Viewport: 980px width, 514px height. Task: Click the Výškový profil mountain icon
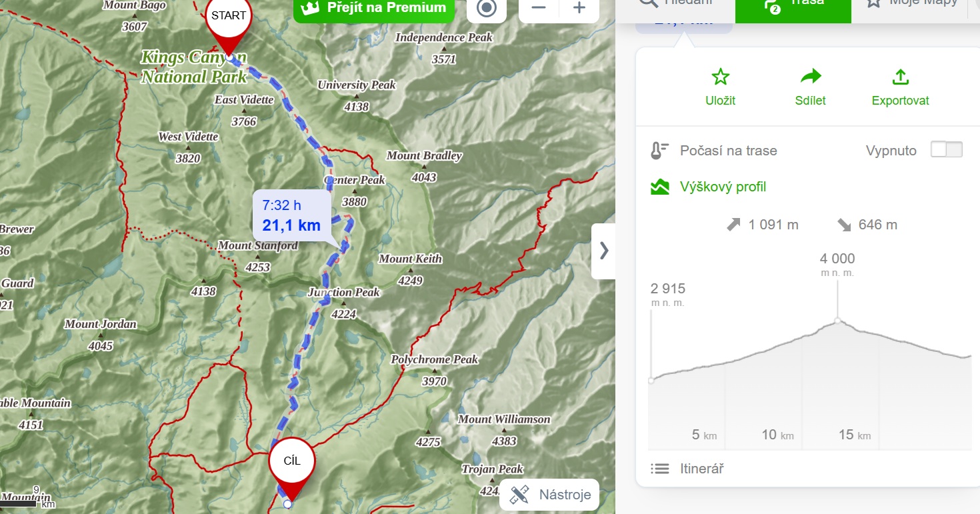pyautogui.click(x=659, y=187)
